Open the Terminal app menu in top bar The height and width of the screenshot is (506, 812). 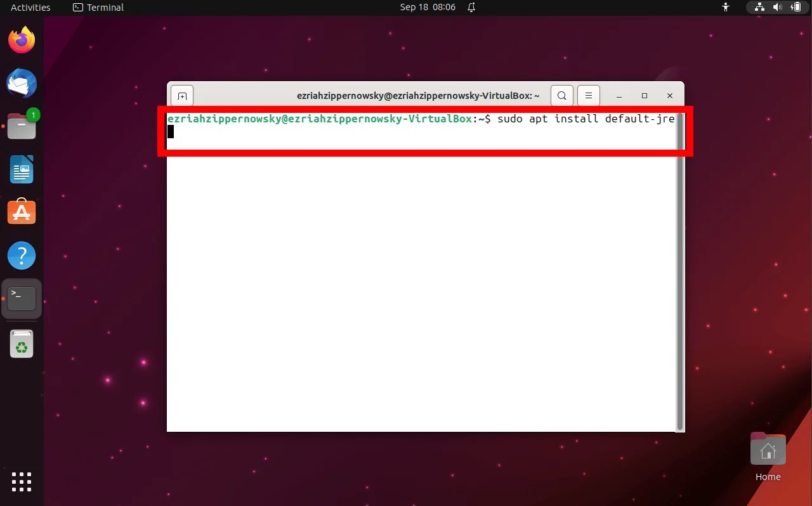pos(97,7)
